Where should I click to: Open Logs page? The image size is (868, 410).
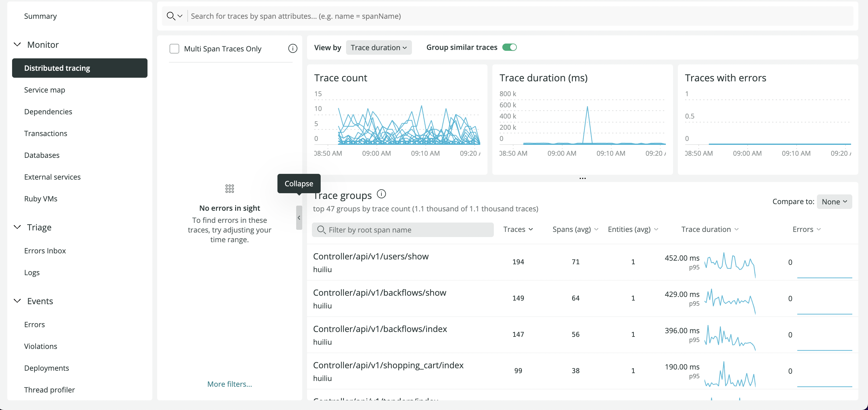pos(32,272)
